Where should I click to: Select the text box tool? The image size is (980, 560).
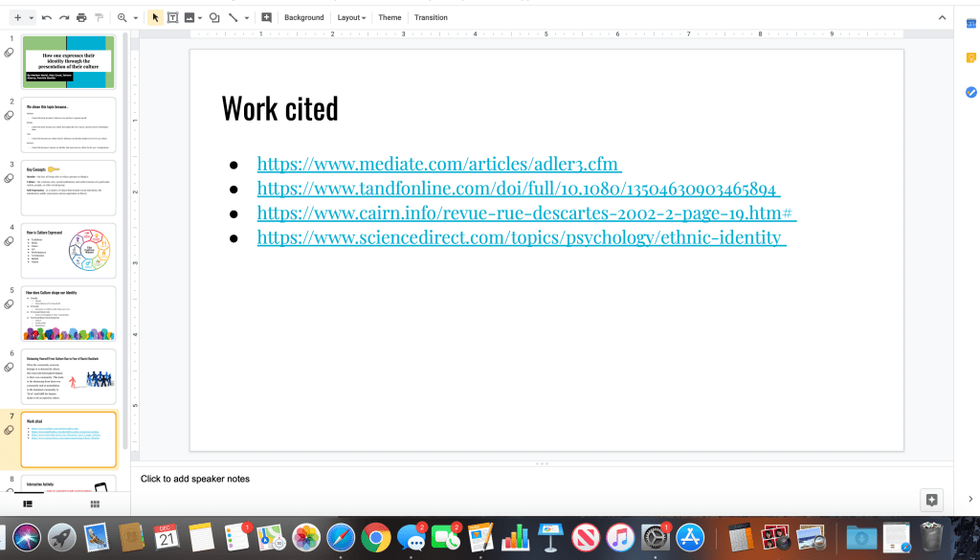(x=172, y=17)
